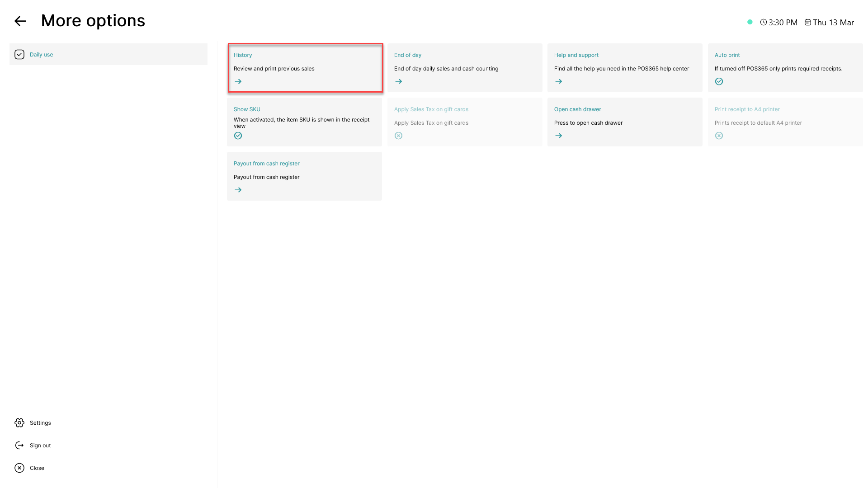The image size is (868, 488).
Task: Toggle the Auto print checkmark
Action: [719, 81]
